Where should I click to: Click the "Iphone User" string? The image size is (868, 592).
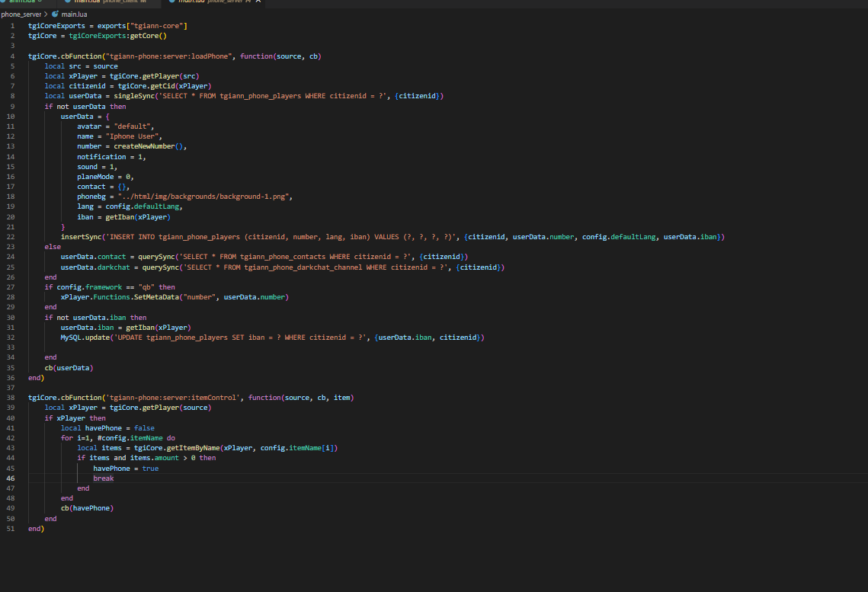133,136
